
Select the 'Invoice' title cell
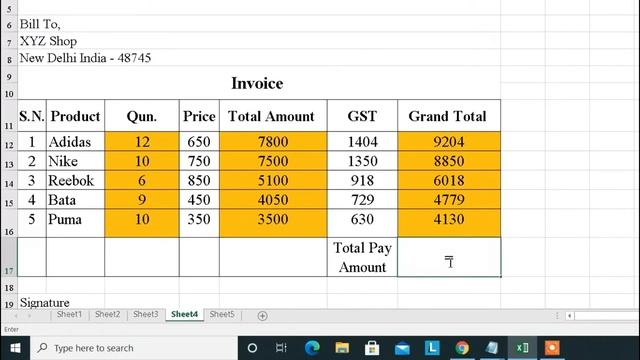(257, 83)
